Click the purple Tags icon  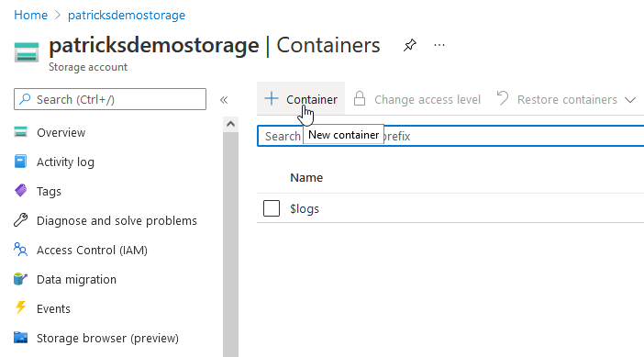pyautogui.click(x=20, y=191)
